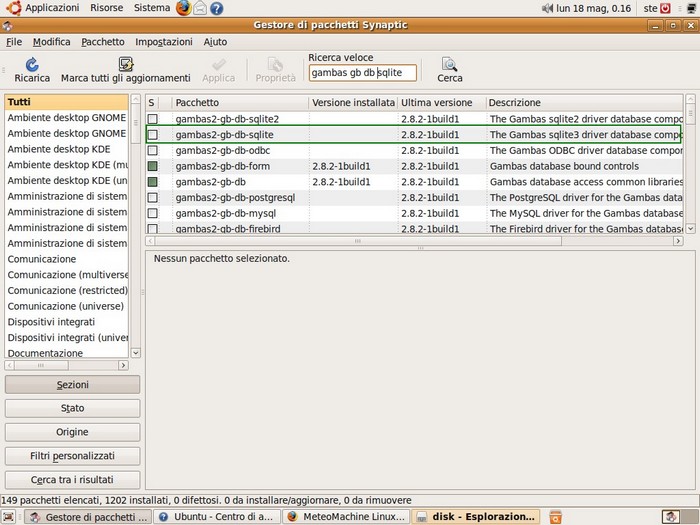Sort by the Pacchetto column header
This screenshot has width=700, height=525.
point(240,103)
